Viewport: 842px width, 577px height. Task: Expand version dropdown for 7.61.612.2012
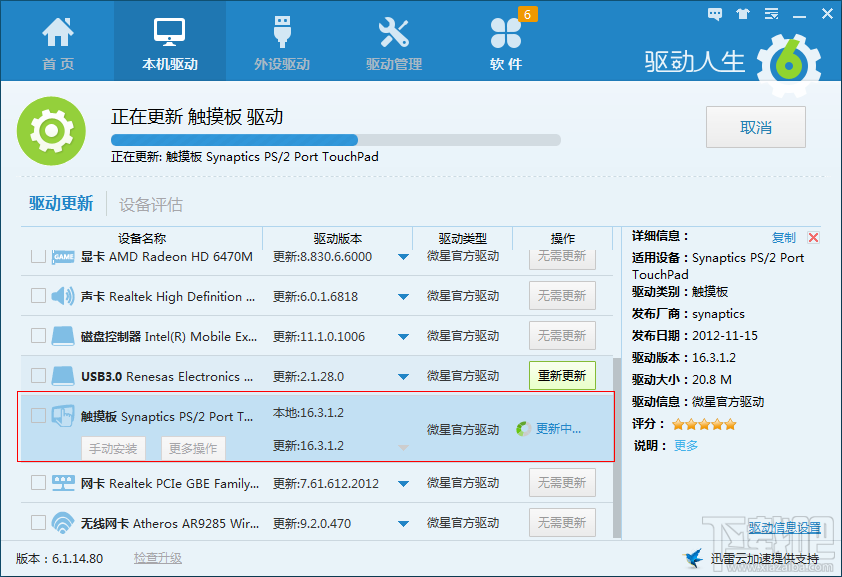point(403,484)
